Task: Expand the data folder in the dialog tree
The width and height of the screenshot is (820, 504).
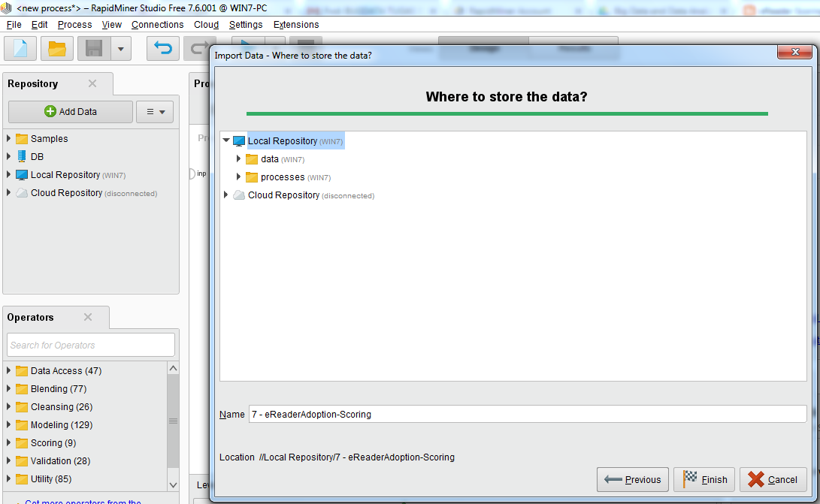Action: click(239, 158)
